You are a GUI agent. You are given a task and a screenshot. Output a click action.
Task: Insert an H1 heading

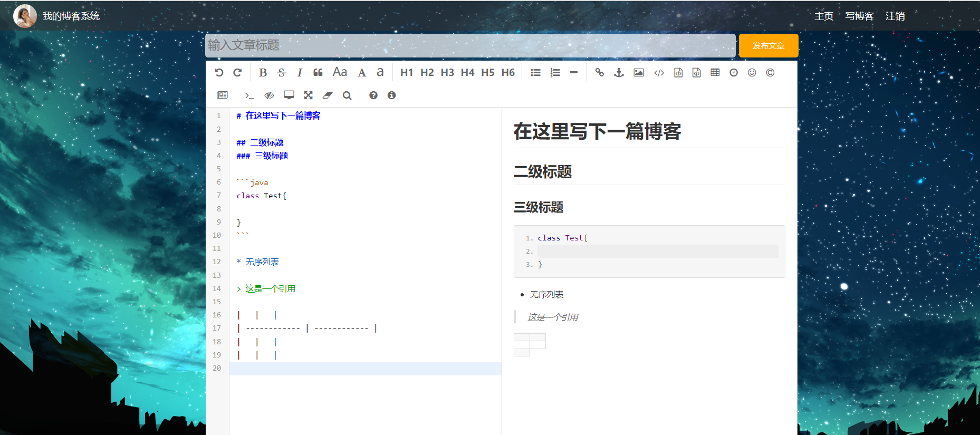coord(407,73)
